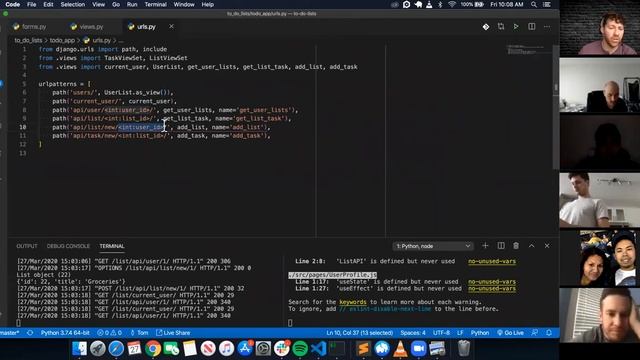Viewport: 640px width, 360px height.
Task: Open Spotify from the dock
Action: coord(300,349)
